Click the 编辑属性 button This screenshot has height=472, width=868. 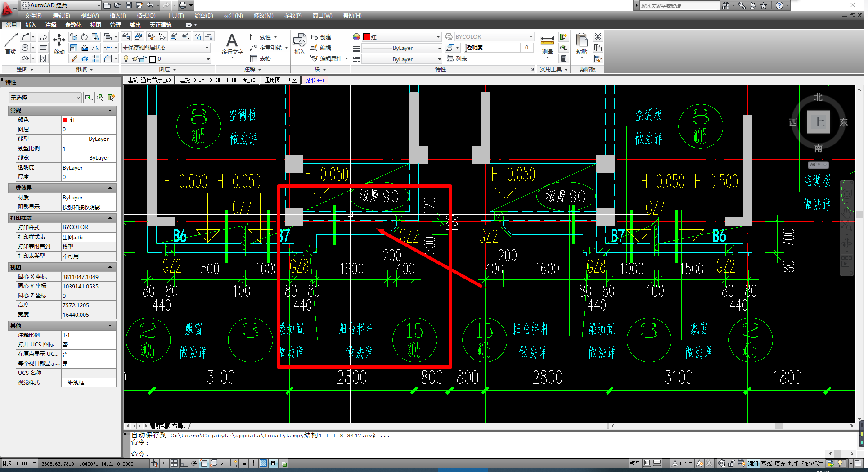click(x=327, y=58)
